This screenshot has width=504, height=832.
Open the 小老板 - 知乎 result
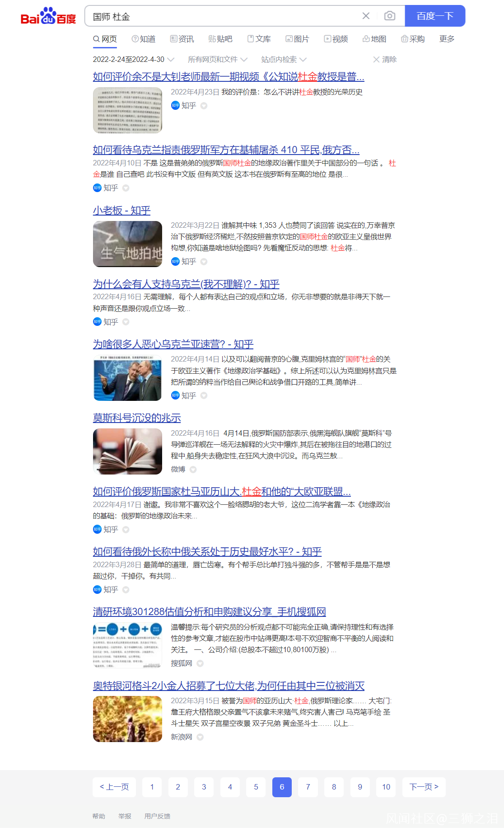point(122,211)
